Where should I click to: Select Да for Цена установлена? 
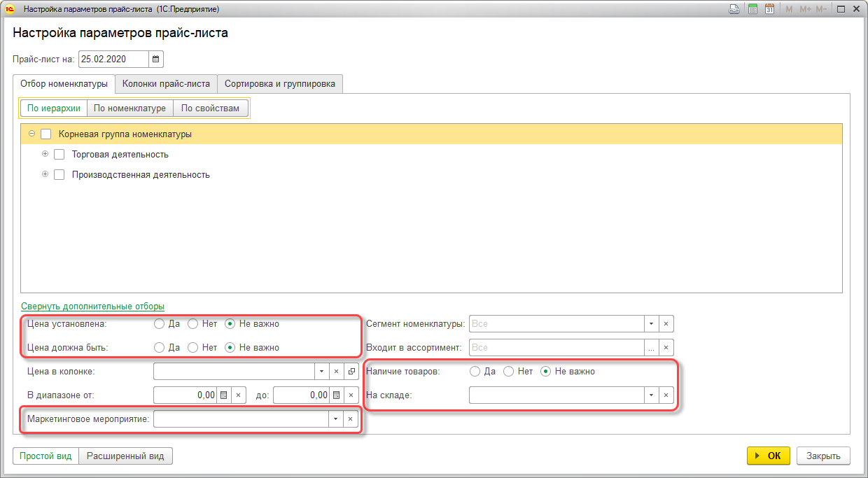pyautogui.click(x=159, y=324)
